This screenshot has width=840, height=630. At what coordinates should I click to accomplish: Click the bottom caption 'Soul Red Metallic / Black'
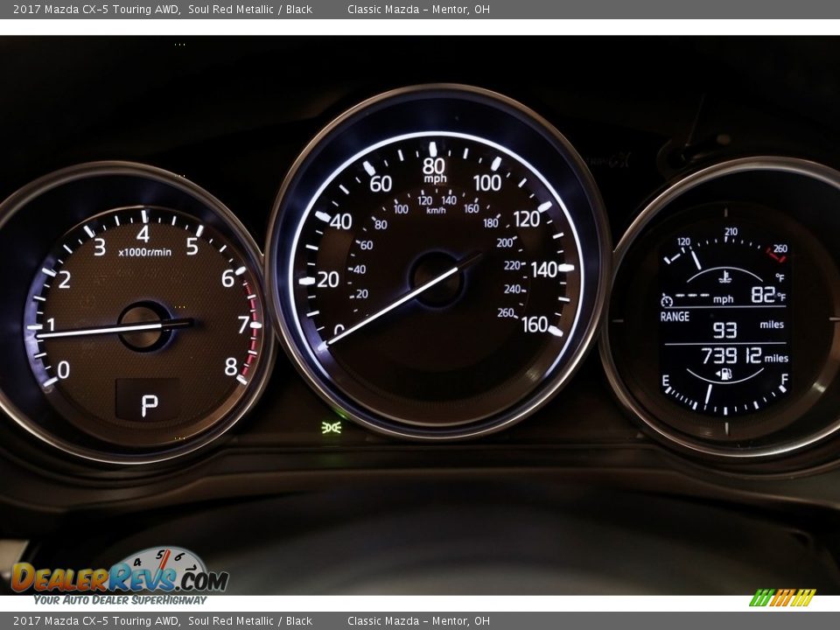[x=249, y=621]
